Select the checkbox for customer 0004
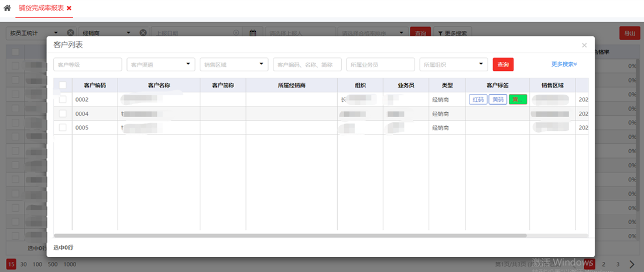 pos(63,113)
